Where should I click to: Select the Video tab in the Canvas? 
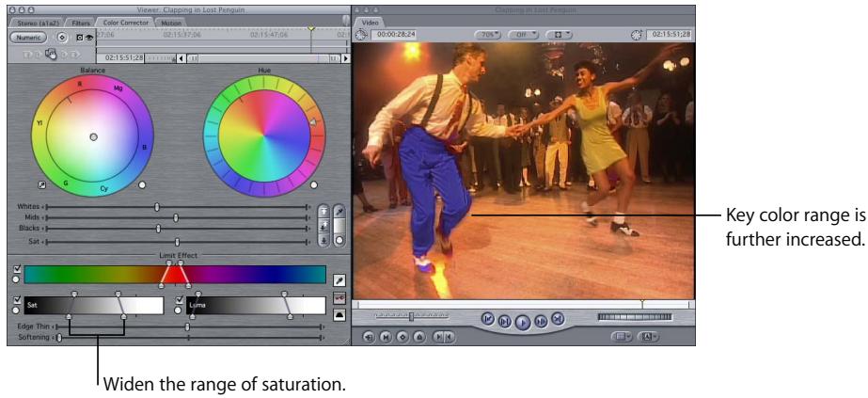(370, 23)
